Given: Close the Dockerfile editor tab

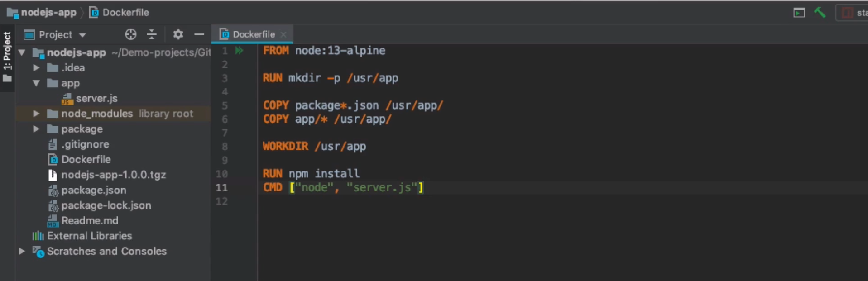Looking at the screenshot, I should click(x=283, y=34).
